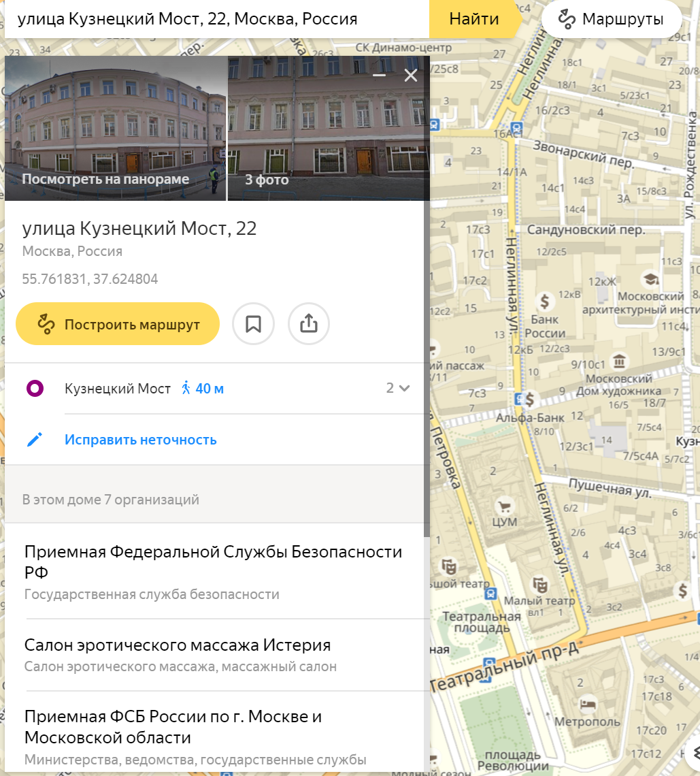700x776 pixels.
Task: Expand the metro stations list chevron
Action: 404,389
